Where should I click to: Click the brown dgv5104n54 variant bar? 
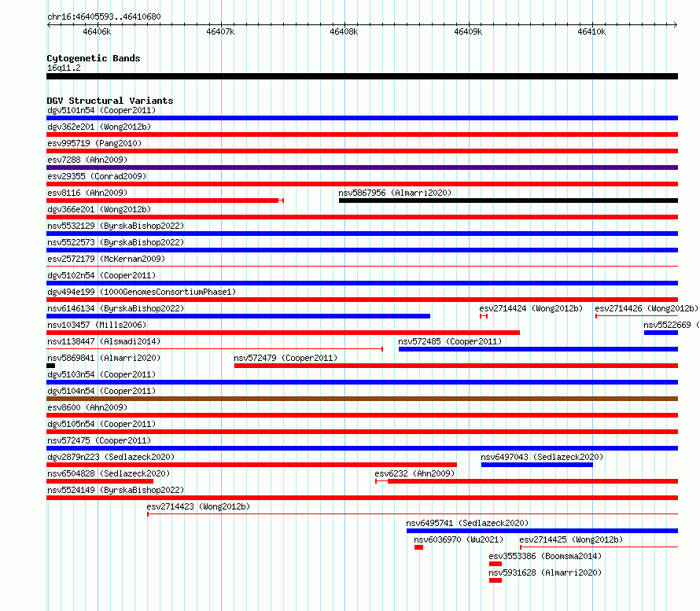362,399
